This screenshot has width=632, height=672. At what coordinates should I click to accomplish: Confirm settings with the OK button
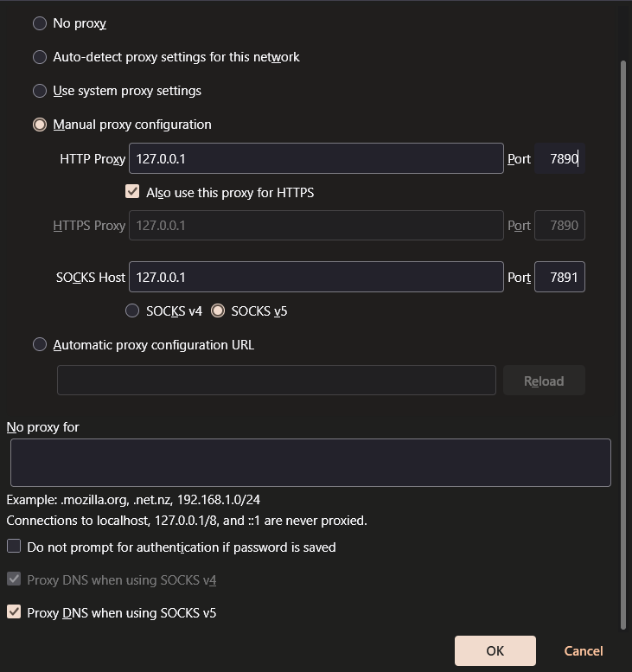pyautogui.click(x=495, y=650)
